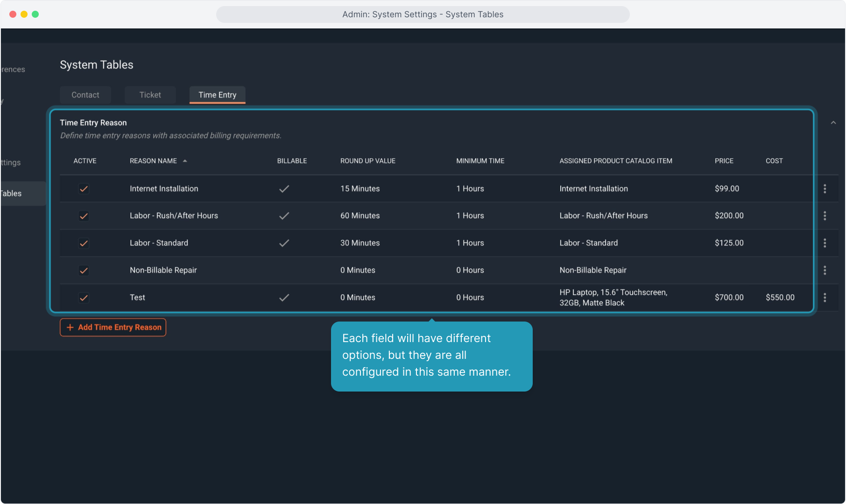Select the Time Entry tab
Screen dimensions: 846x504
point(217,95)
